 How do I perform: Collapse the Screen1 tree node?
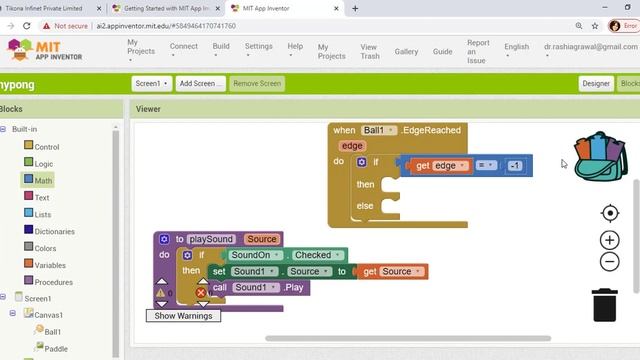[3, 297]
